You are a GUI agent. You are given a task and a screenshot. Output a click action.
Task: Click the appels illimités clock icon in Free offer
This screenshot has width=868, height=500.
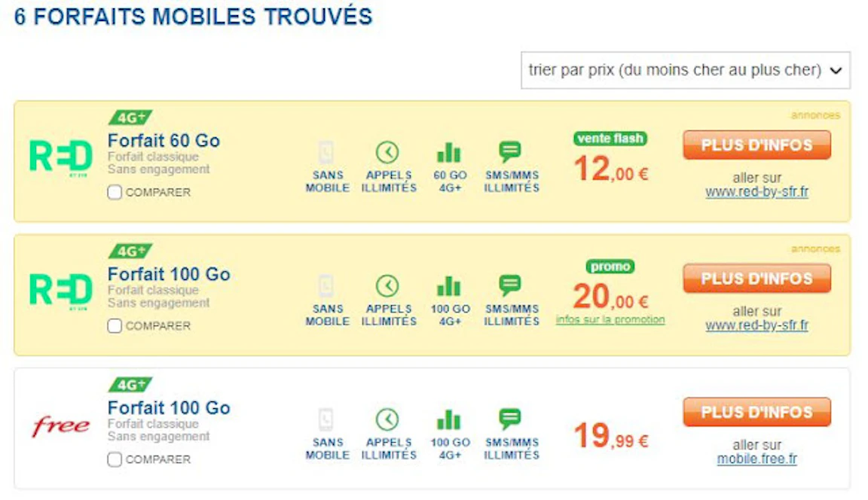[x=387, y=419]
